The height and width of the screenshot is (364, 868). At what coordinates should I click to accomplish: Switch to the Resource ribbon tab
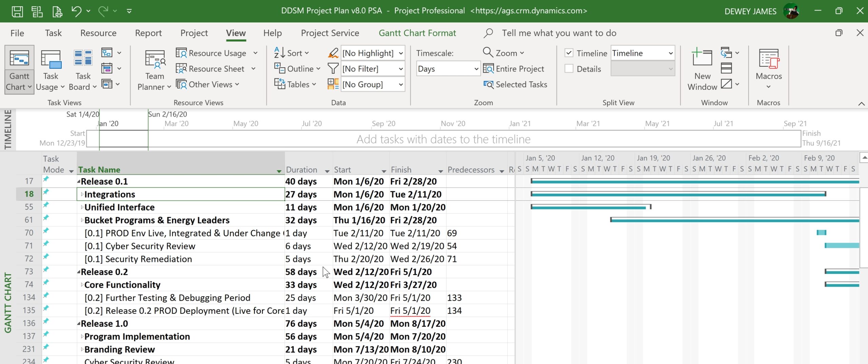click(98, 33)
